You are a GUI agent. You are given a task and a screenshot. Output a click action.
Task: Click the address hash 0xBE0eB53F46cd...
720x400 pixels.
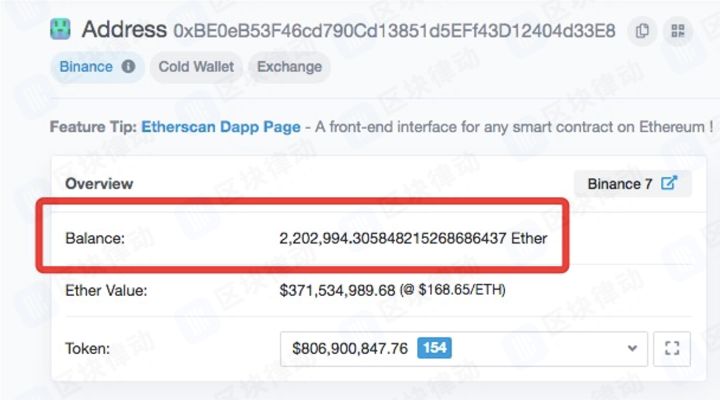(394, 31)
